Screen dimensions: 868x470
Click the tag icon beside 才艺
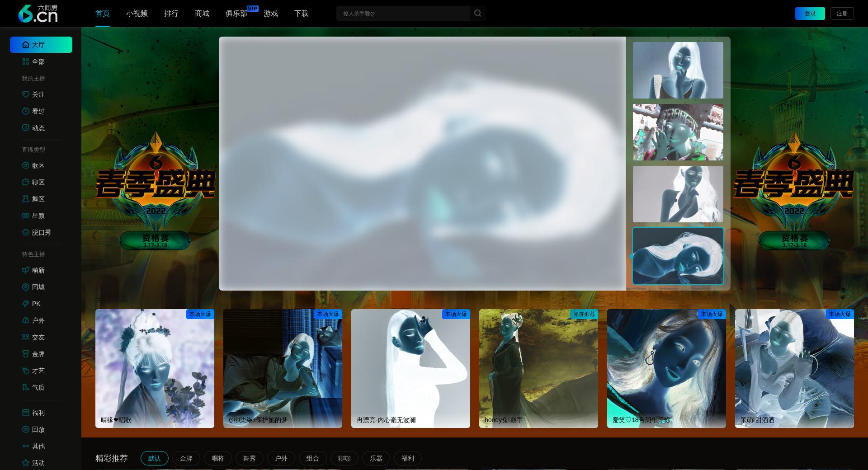click(26, 371)
